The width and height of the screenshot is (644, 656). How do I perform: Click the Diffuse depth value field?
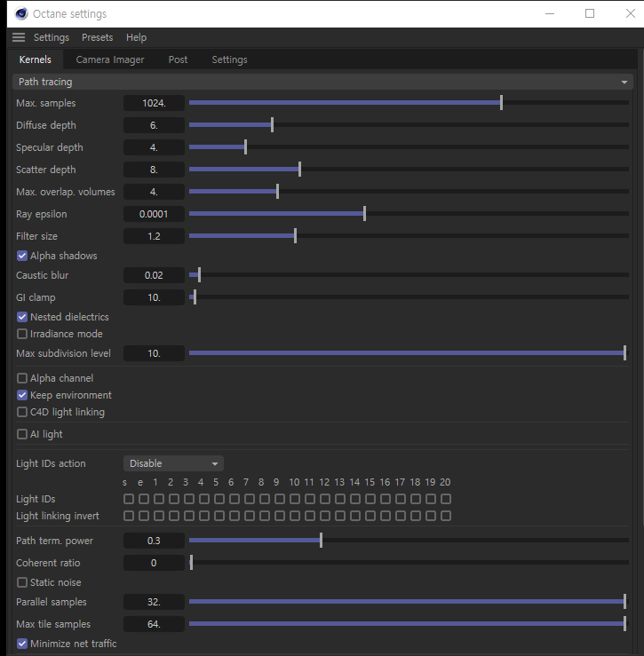coord(154,125)
